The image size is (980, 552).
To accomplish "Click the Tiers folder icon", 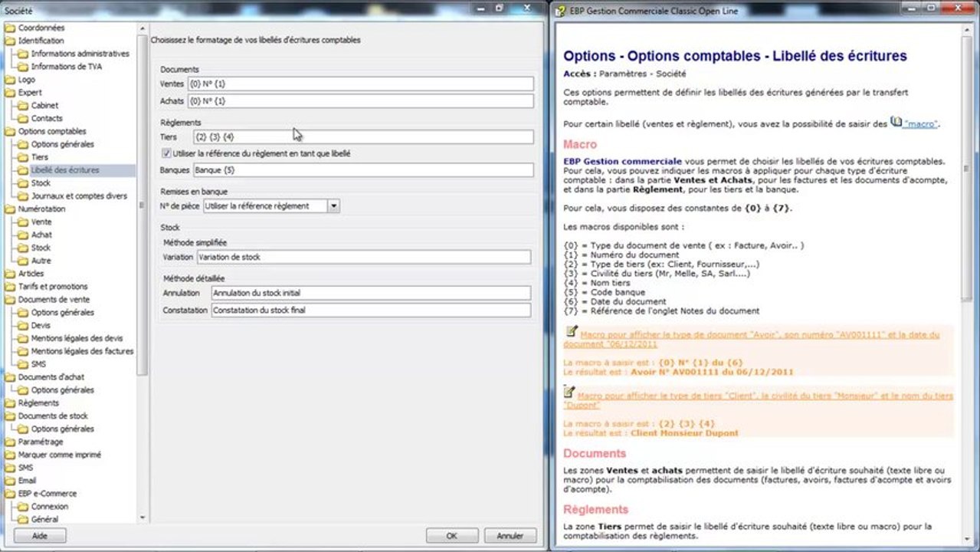I will coord(22,157).
